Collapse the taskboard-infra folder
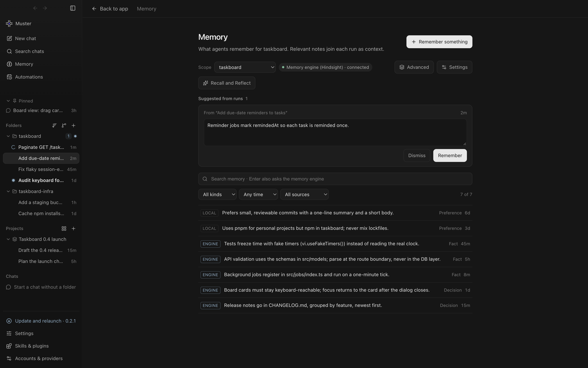 click(x=8, y=191)
